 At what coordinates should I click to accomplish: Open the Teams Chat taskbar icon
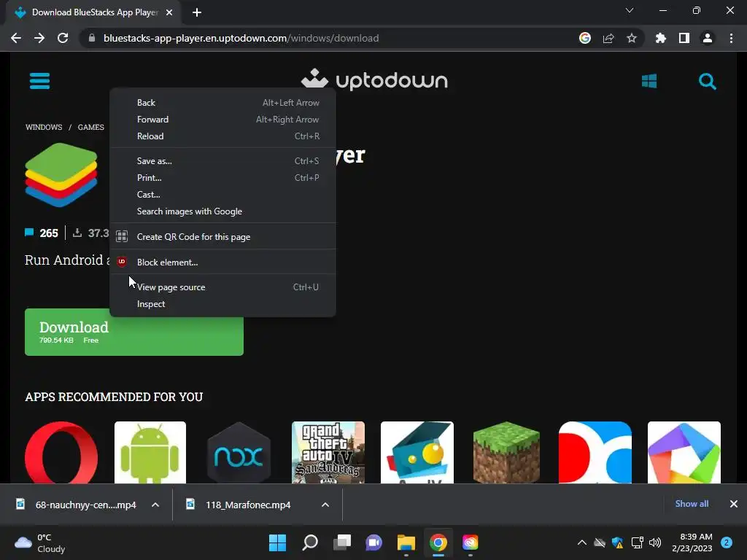pos(374,542)
